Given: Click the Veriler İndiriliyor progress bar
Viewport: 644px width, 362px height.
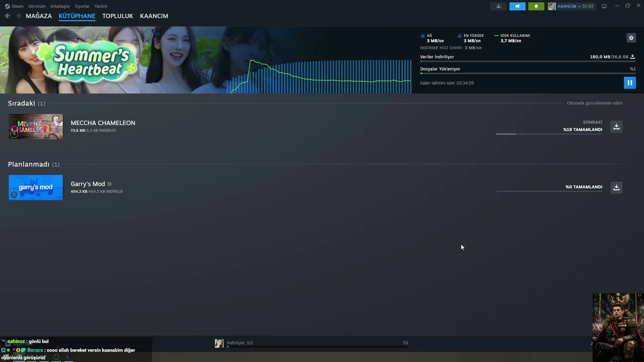Looking at the screenshot, I should pyautogui.click(x=528, y=61).
